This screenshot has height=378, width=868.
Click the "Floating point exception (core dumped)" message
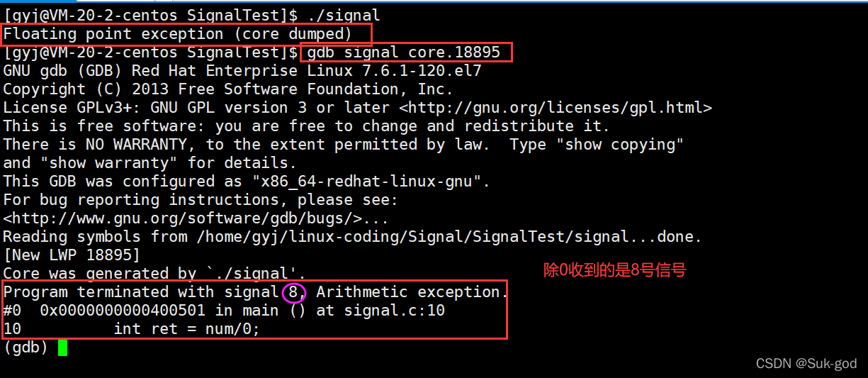point(187,33)
